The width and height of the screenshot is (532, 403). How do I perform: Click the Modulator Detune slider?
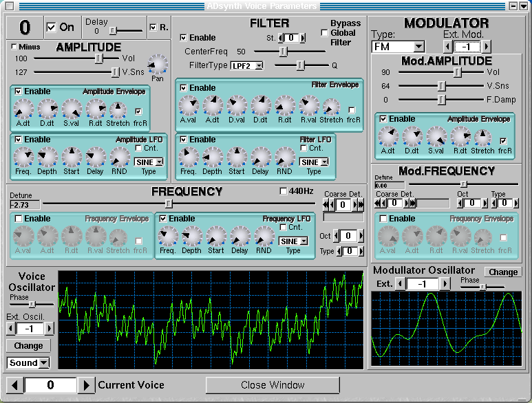tap(463, 184)
